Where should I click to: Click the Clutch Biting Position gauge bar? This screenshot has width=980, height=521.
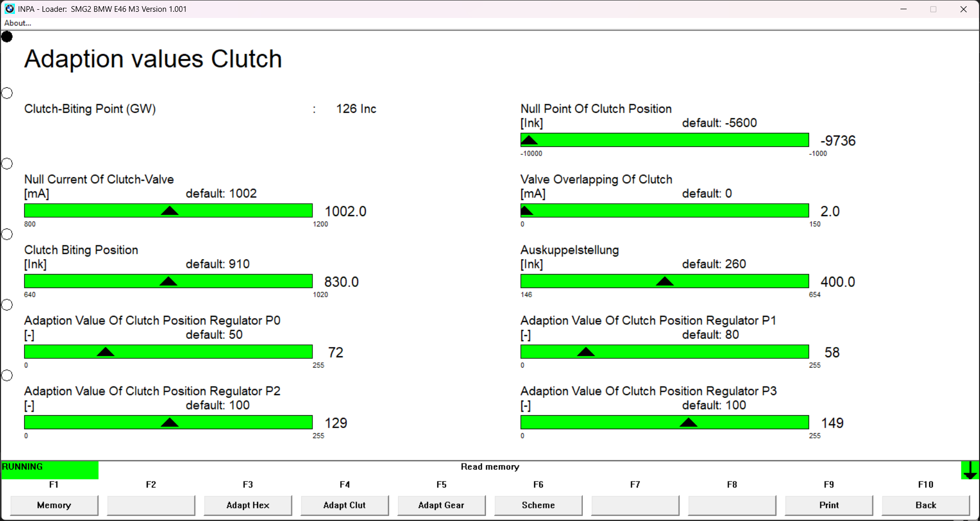coord(168,281)
